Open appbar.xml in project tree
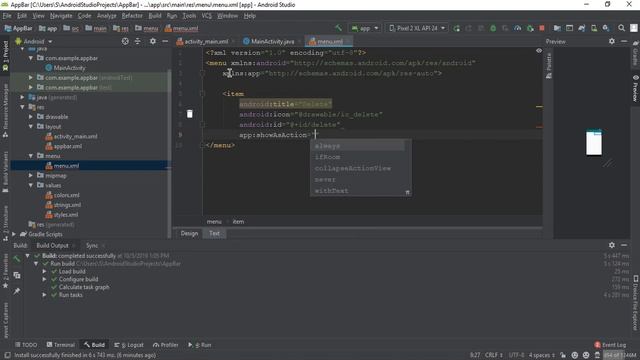The width and height of the screenshot is (640, 360). 67,146
